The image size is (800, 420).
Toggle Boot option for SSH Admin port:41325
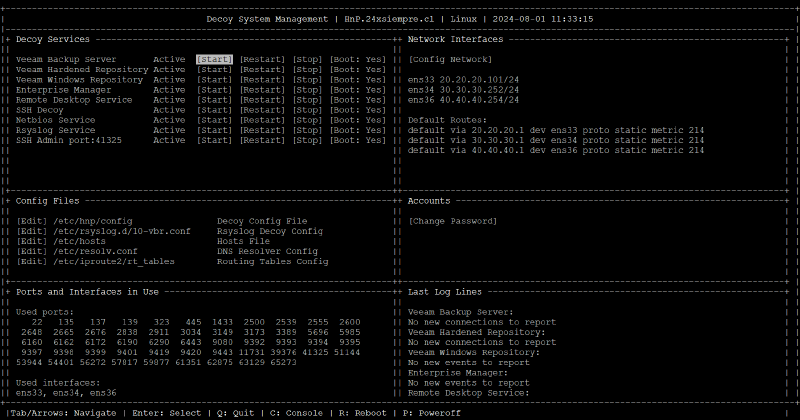(x=358, y=140)
